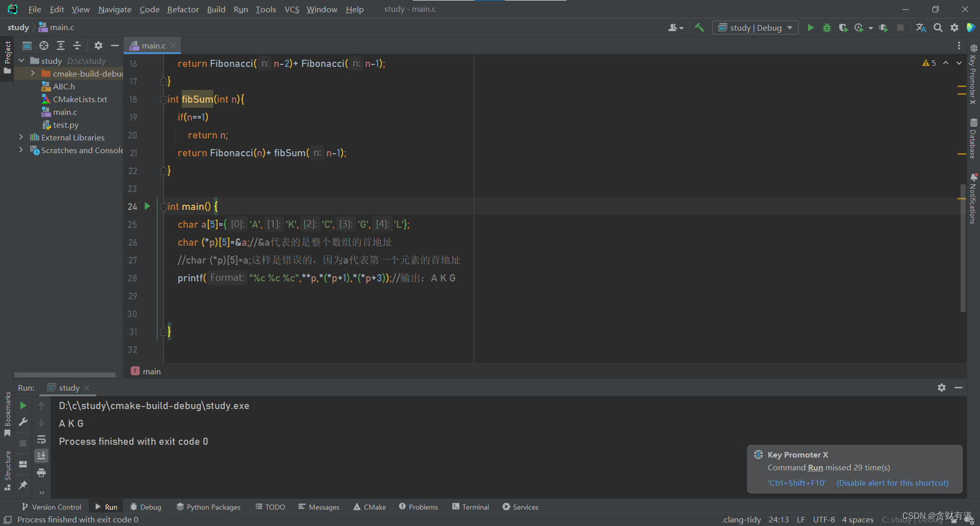980x526 pixels.
Task: Click run gutter arrow beside main()
Action: (x=148, y=206)
